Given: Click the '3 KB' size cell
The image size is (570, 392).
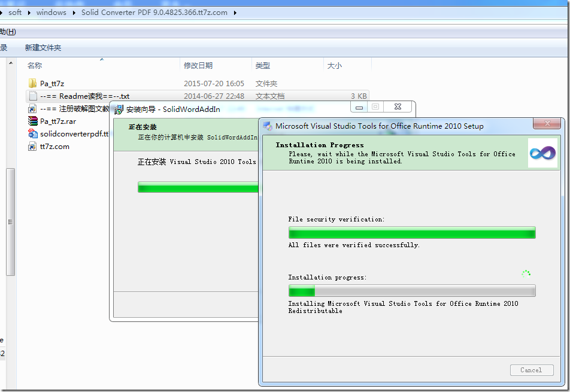Looking at the screenshot, I should pos(359,96).
